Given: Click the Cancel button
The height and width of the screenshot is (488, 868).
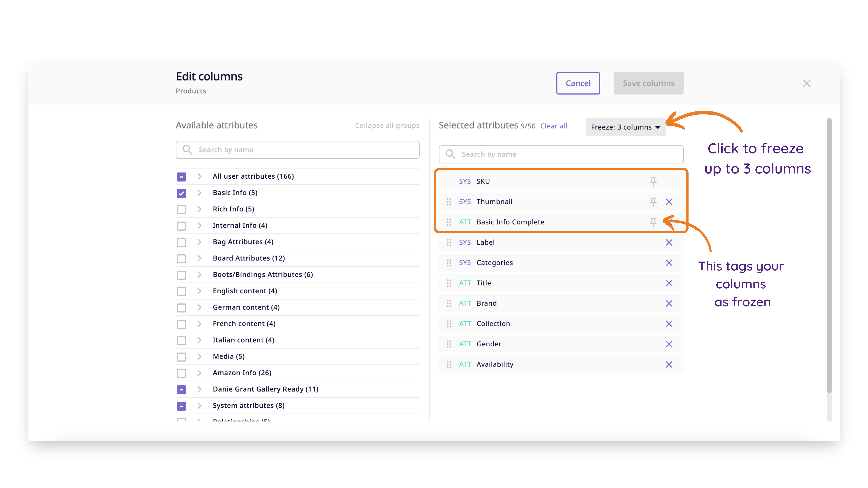Looking at the screenshot, I should coord(578,83).
